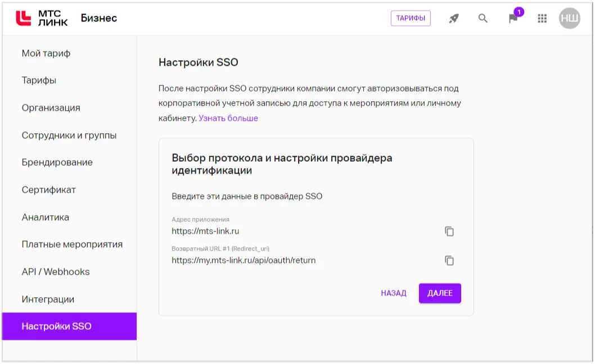595x364 pixels.
Task: Click the ДАЛЕЕ button
Action: pos(440,293)
